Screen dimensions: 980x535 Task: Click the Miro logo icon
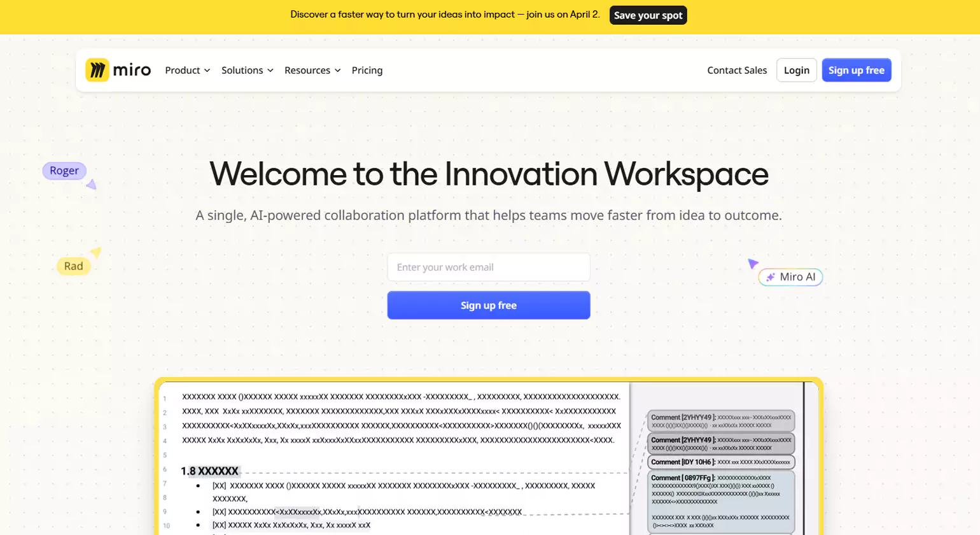coord(97,70)
